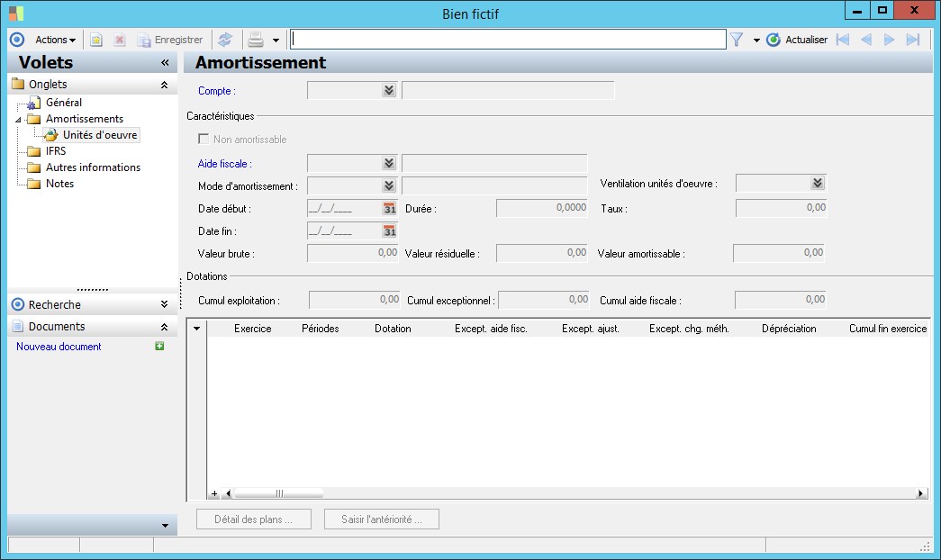Viewport: 941px width, 560px height.
Task: Click the new record toolbar icon
Action: [x=96, y=40]
